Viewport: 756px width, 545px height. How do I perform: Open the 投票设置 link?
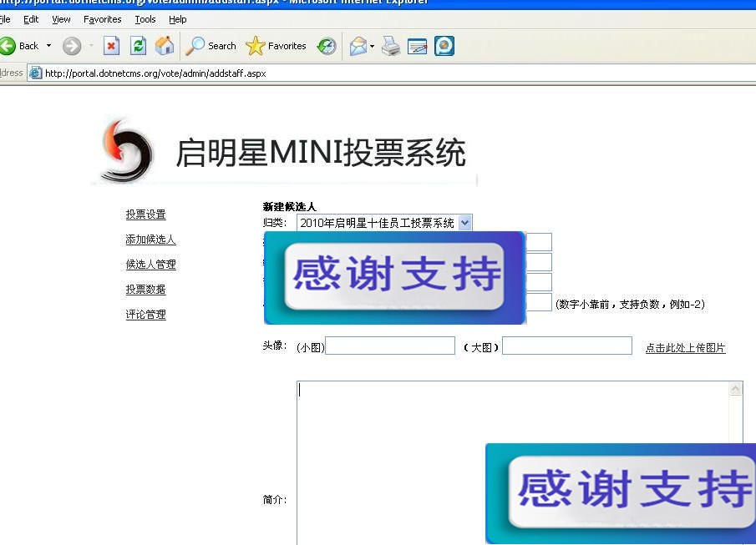click(x=145, y=214)
